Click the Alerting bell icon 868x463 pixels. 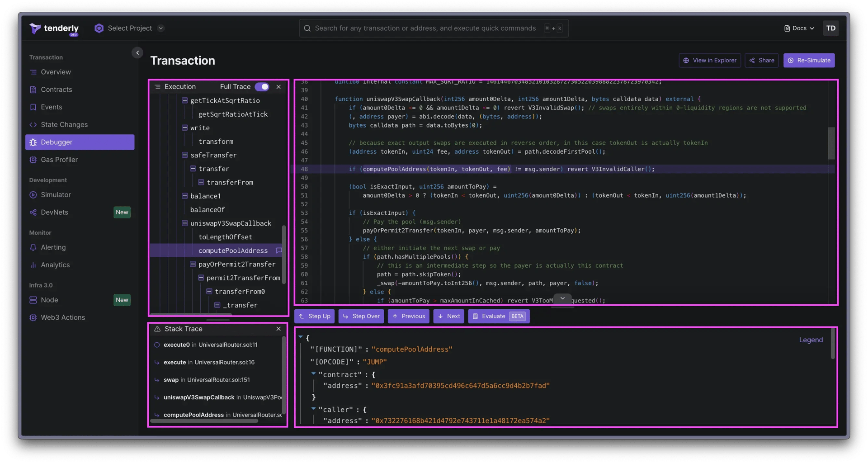click(x=33, y=247)
